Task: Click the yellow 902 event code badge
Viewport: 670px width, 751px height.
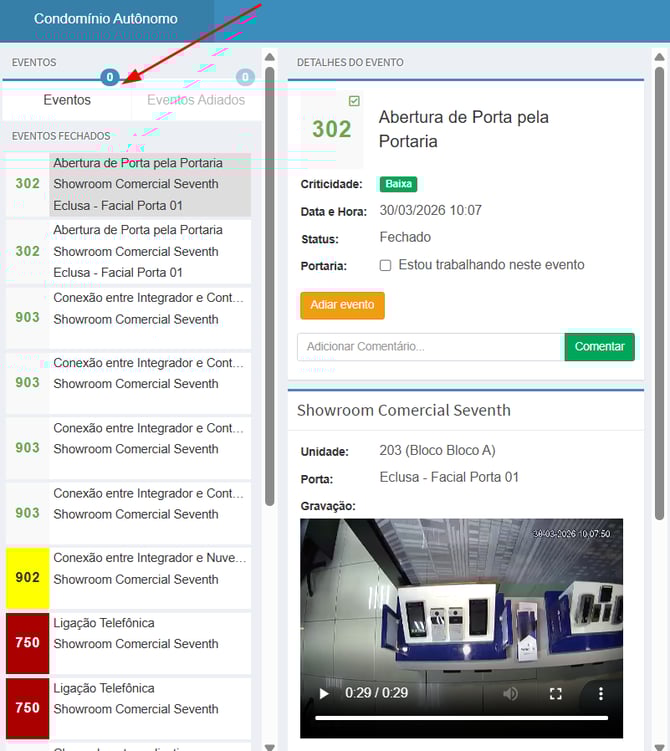Action: coord(28,578)
